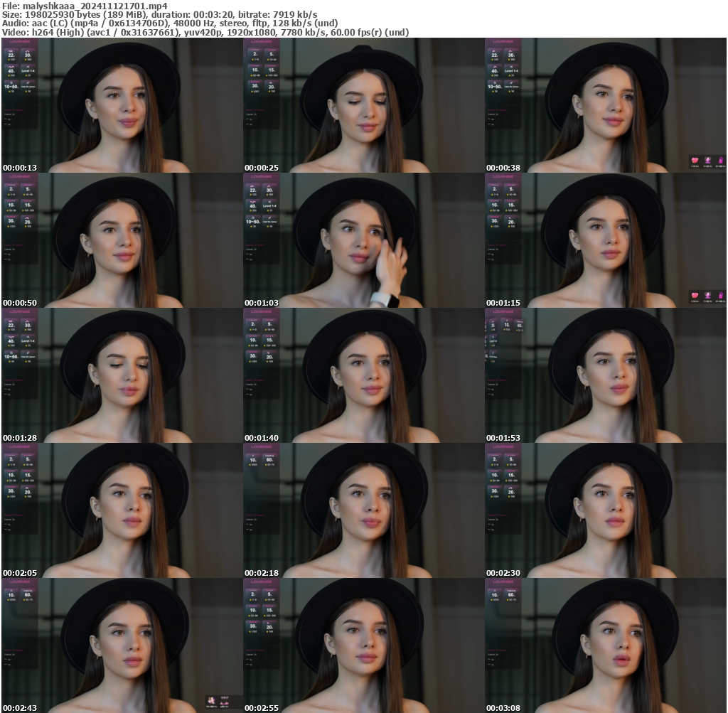Select the frame stamped 00:02:18

tap(364, 510)
